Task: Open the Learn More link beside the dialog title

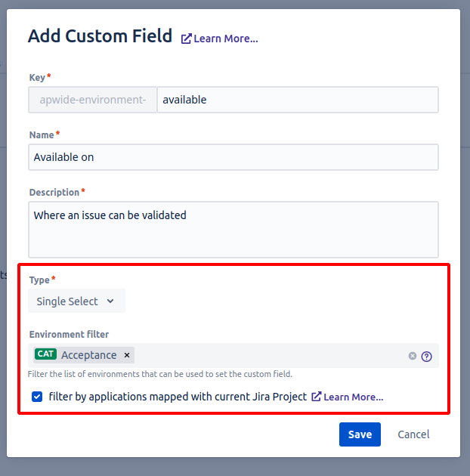Action: pos(225,39)
